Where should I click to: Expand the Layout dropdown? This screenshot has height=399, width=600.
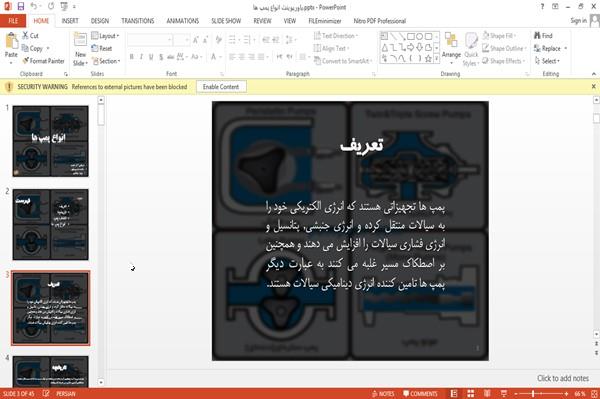coord(105,36)
